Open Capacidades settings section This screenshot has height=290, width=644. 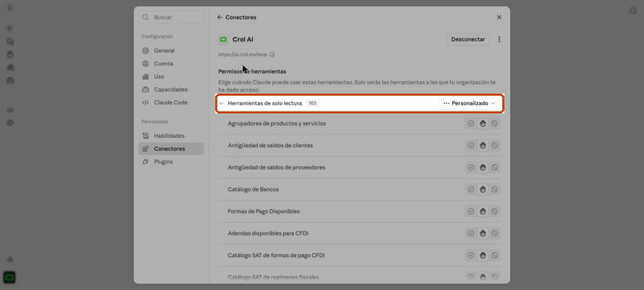(171, 90)
